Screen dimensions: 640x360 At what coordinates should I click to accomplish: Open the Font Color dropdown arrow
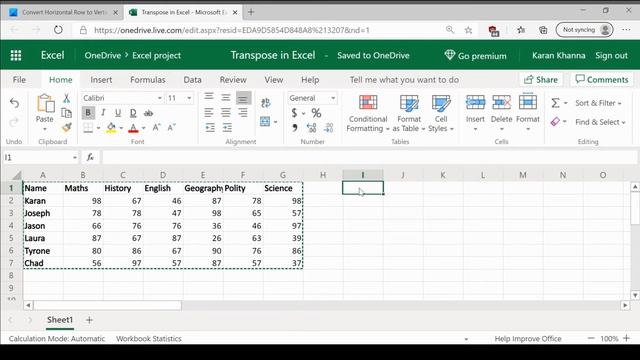pos(144,128)
